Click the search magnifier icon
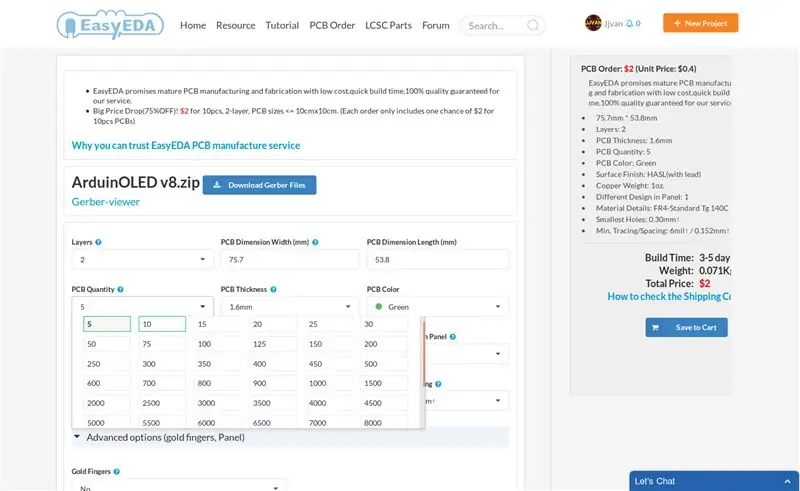 click(x=533, y=25)
